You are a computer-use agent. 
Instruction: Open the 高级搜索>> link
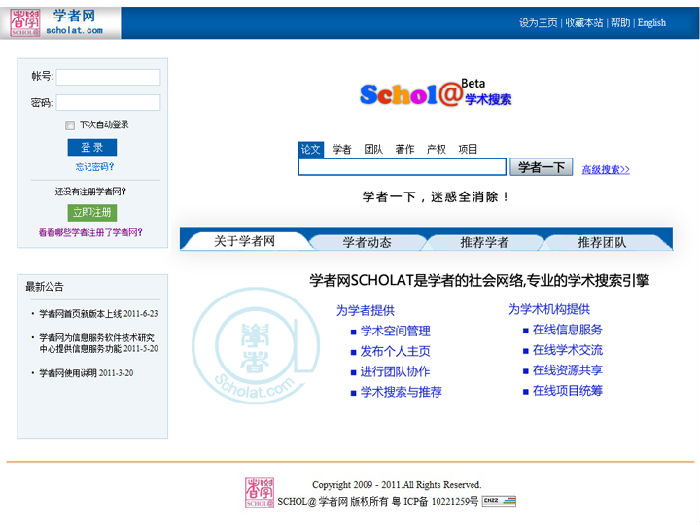[605, 170]
